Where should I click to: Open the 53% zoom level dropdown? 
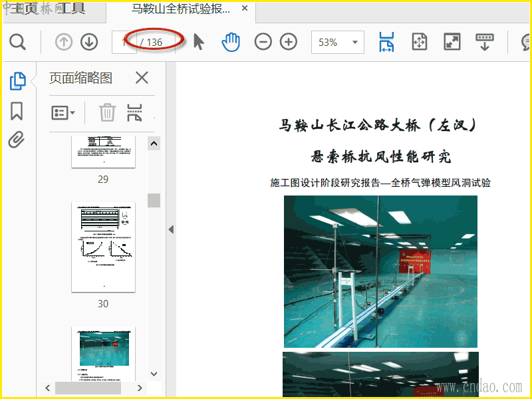tap(338, 42)
